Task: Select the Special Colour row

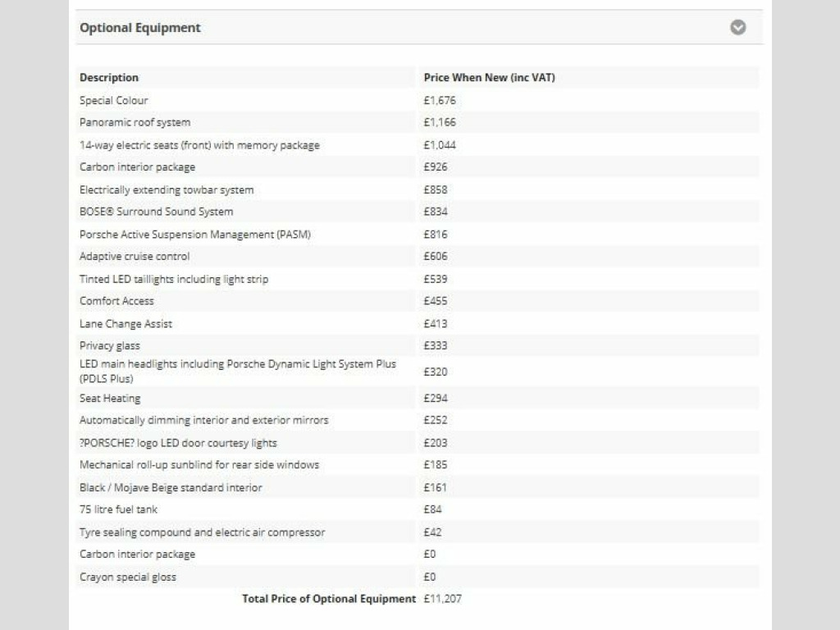Action: (114, 100)
